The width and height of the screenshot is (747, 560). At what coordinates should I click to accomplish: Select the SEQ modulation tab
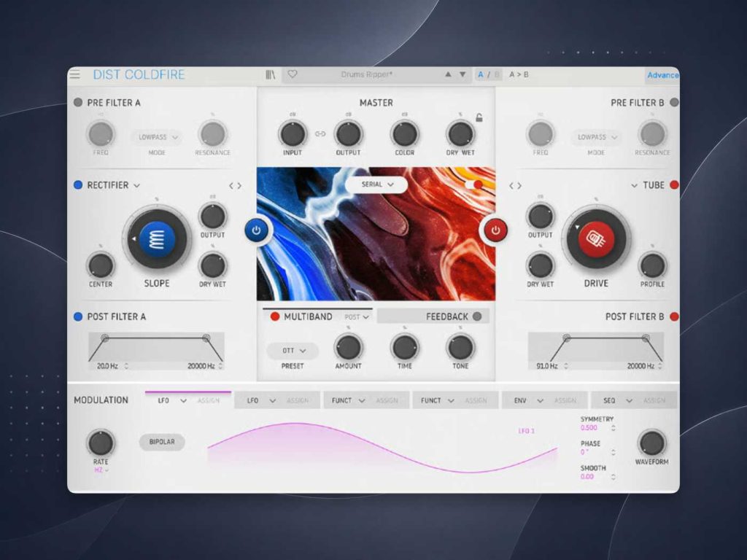(634, 400)
